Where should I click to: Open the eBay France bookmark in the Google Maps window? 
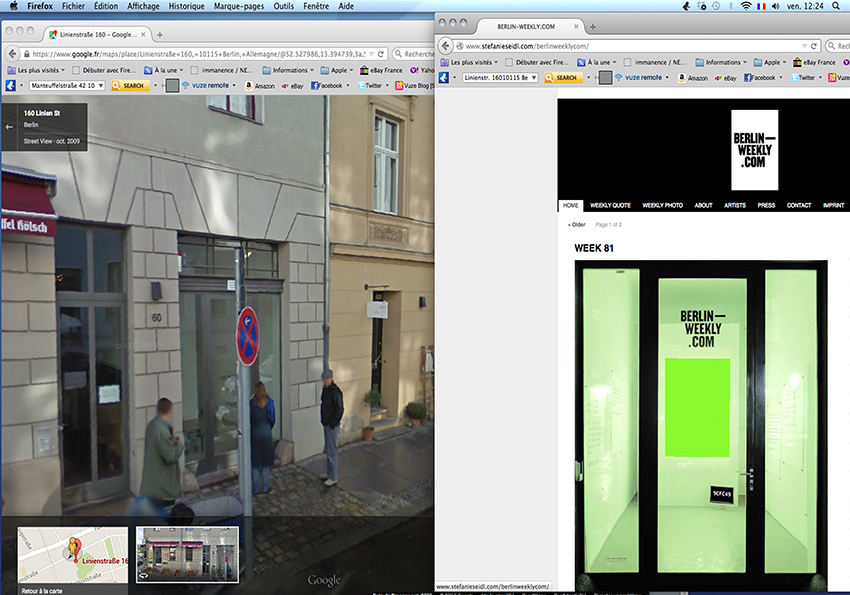(x=381, y=70)
